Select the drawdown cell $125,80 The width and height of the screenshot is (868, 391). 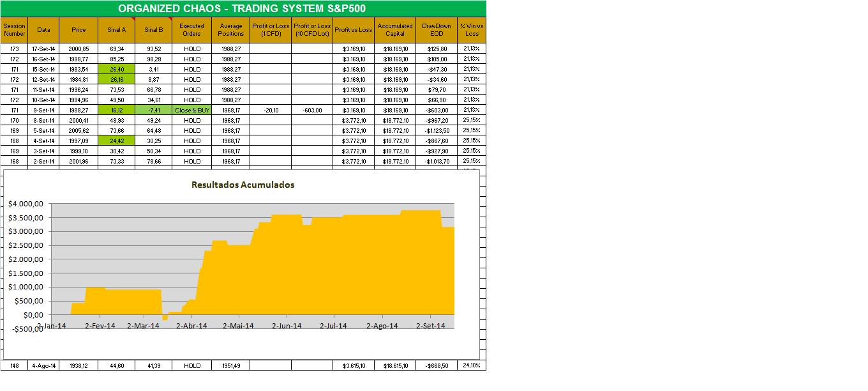437,49
